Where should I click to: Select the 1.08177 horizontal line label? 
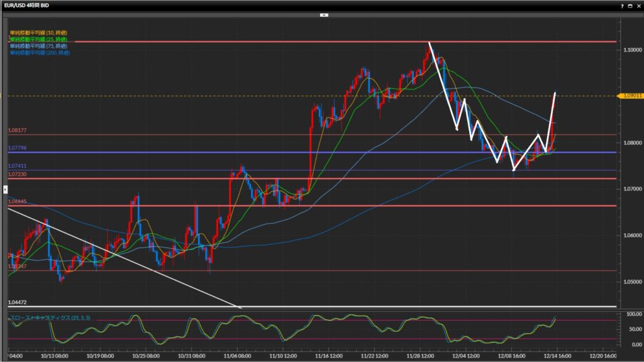tap(17, 131)
